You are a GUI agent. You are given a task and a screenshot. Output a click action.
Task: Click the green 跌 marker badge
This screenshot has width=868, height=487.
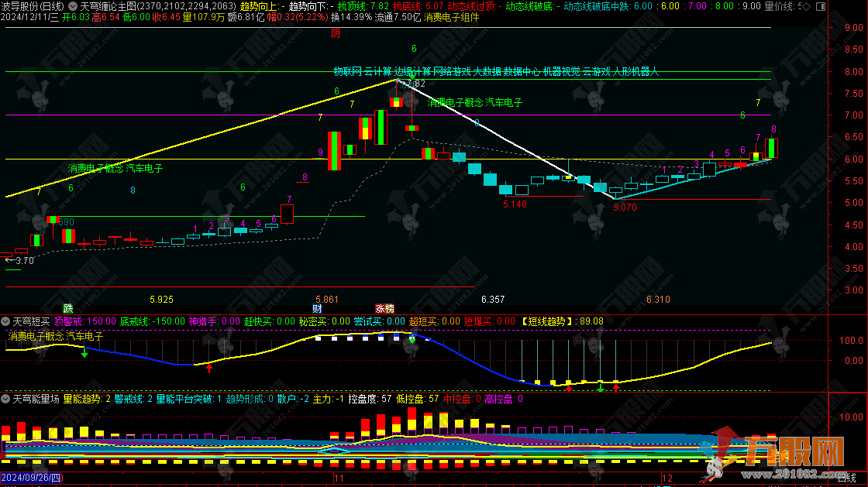(68, 308)
